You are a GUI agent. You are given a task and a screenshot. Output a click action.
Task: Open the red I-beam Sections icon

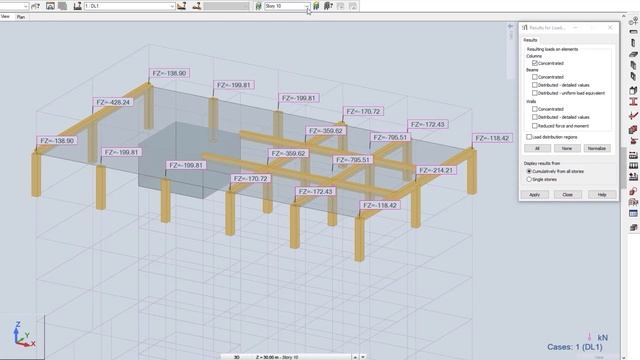(633, 102)
